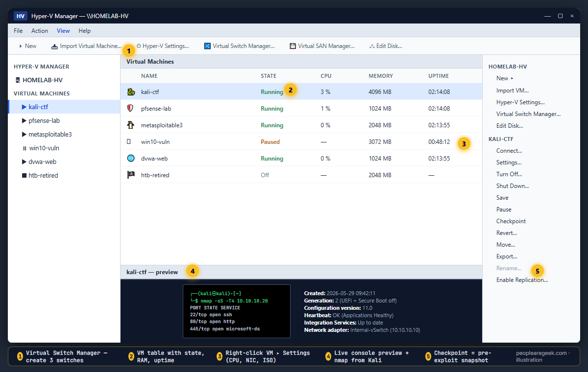Pause the kali-ctf virtual machine
Screen dimensions: 588x372
point(504,209)
